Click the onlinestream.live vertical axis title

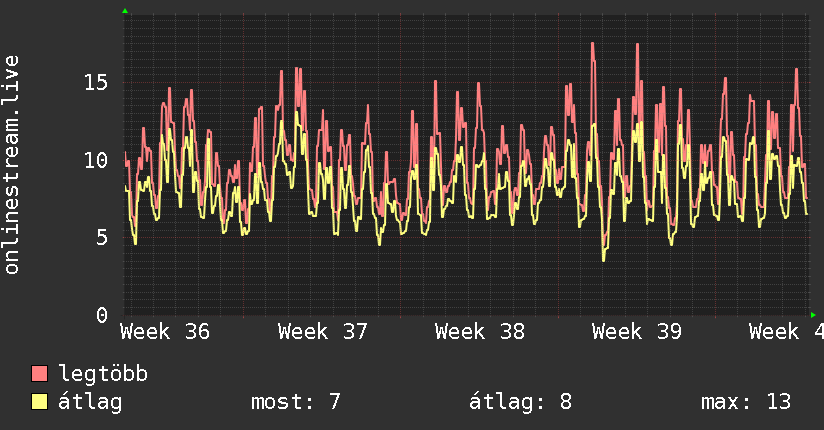pos(12,165)
